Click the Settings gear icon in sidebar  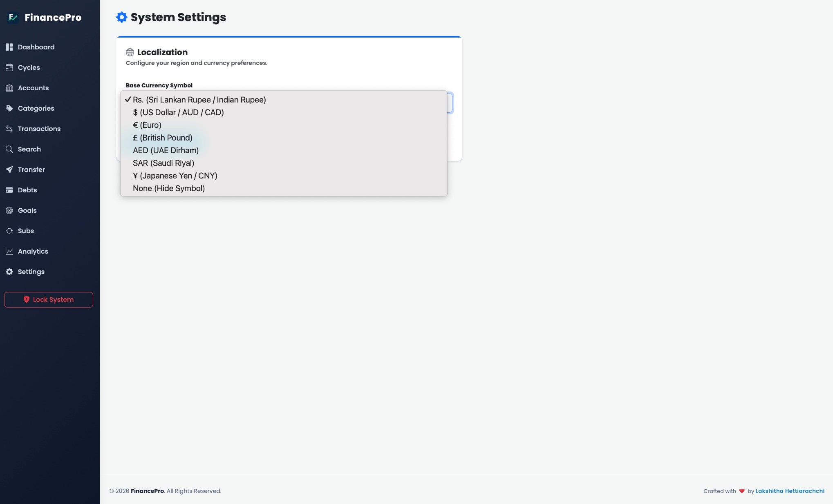click(9, 272)
